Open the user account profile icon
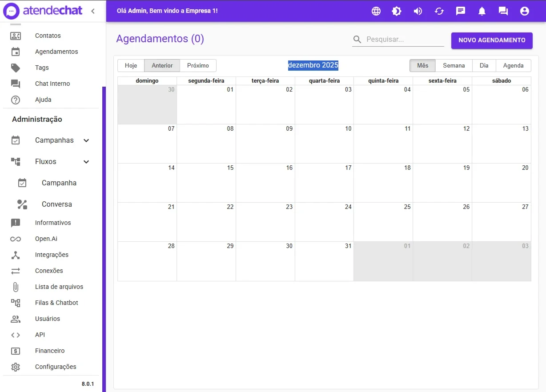The image size is (546, 392). [x=525, y=11]
